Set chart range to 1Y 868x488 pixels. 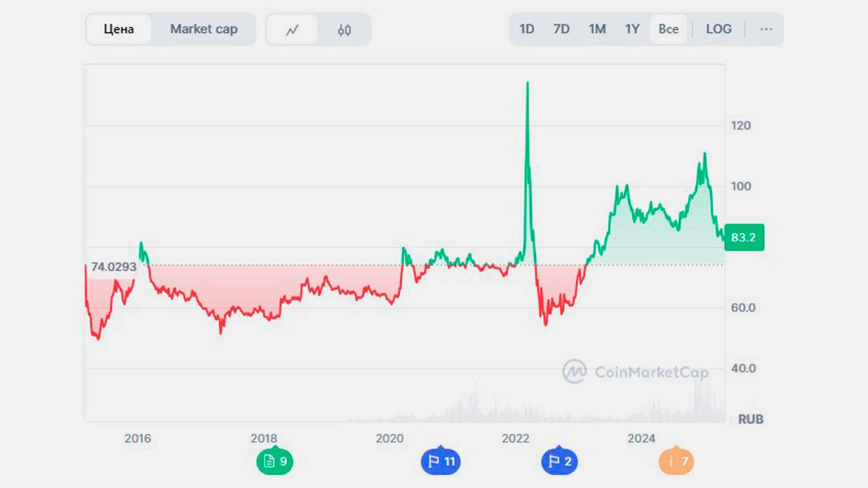(x=632, y=29)
